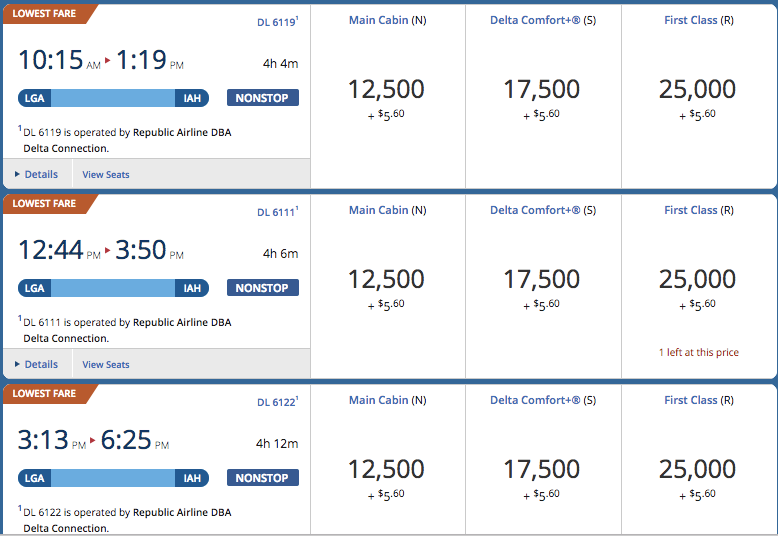Click the NONSTOP badge on the 3:13 PM flight
The image size is (778, 536).
[x=262, y=477]
